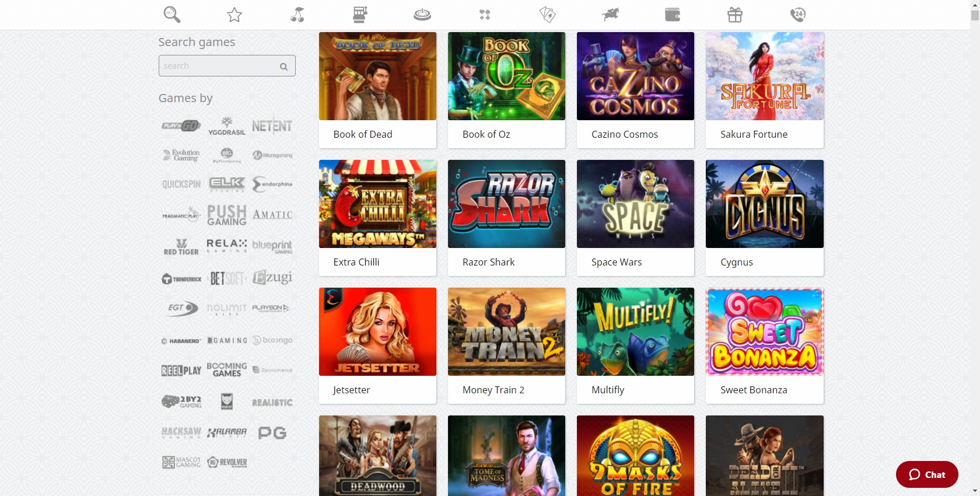The height and width of the screenshot is (496, 980).
Task: Filter games by Evolution Gaming logo
Action: coord(181,155)
